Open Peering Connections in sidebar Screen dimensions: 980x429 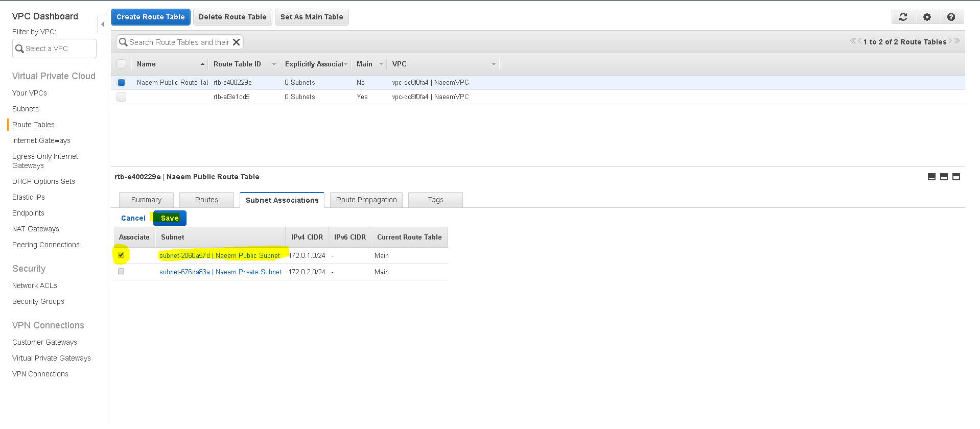click(x=46, y=245)
